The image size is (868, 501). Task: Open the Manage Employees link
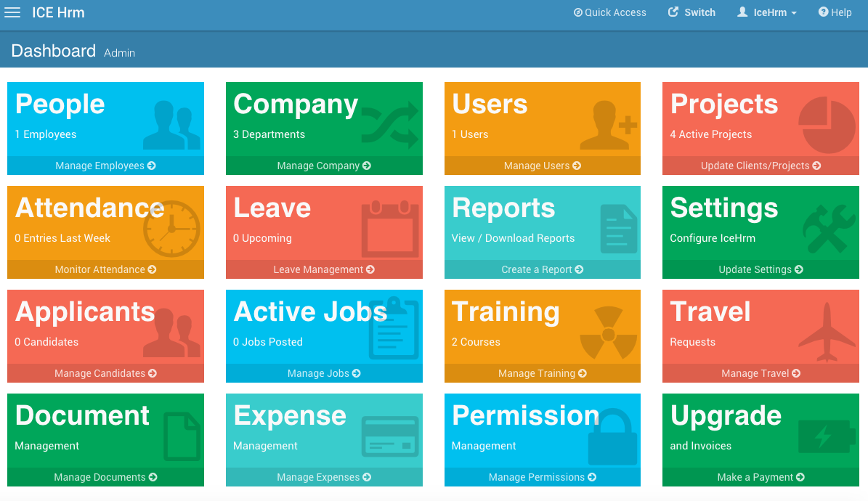tap(105, 166)
